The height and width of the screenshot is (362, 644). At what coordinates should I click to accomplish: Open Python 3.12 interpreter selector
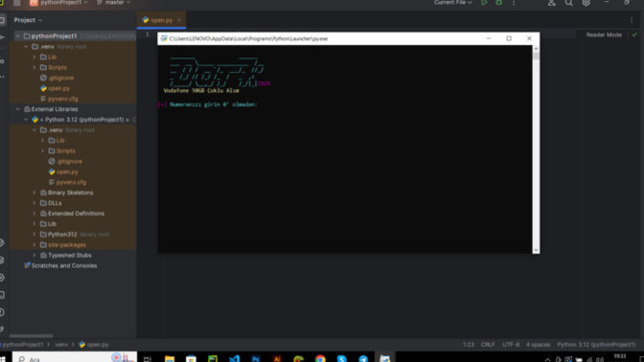pos(596,345)
